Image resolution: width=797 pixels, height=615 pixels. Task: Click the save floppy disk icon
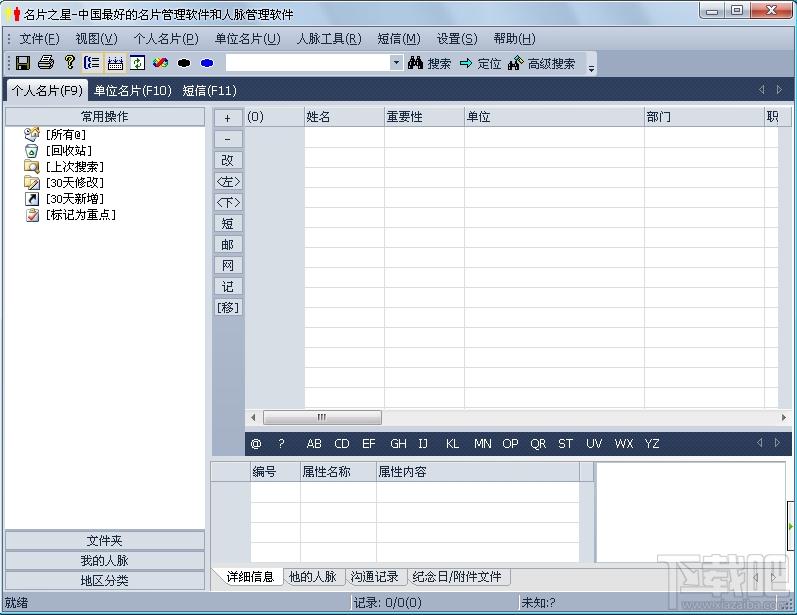click(x=22, y=63)
